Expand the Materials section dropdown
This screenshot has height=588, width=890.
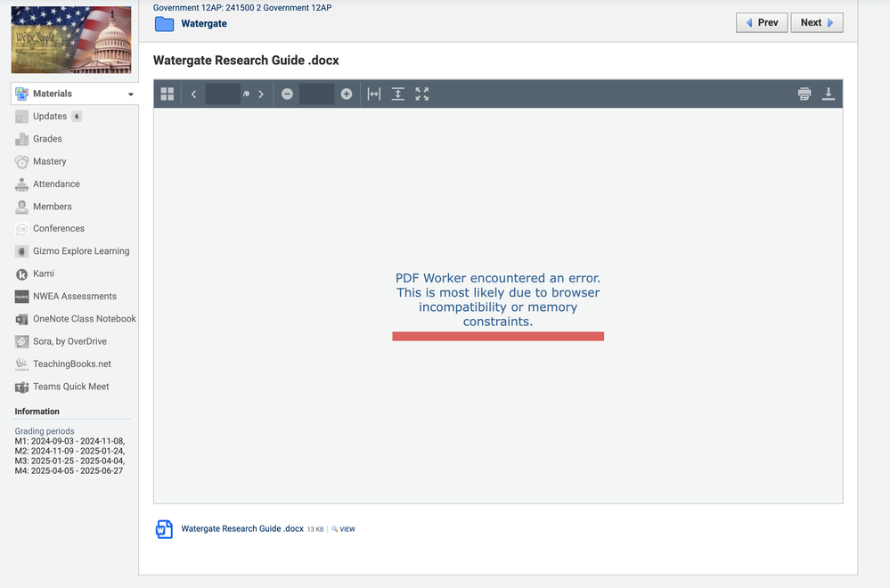pos(129,93)
